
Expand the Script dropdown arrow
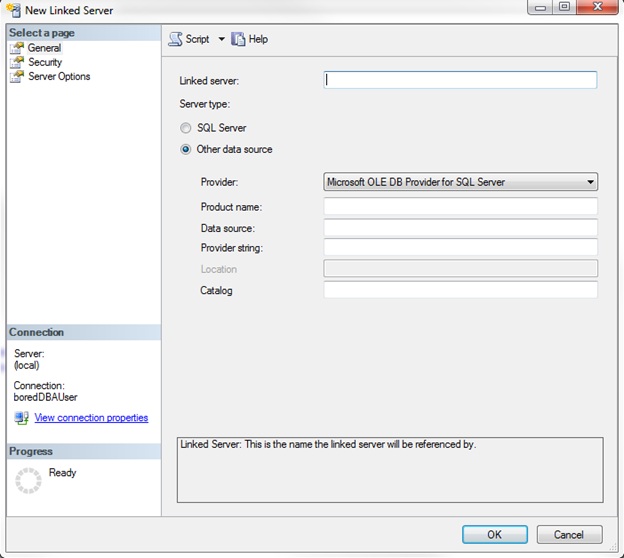click(221, 39)
